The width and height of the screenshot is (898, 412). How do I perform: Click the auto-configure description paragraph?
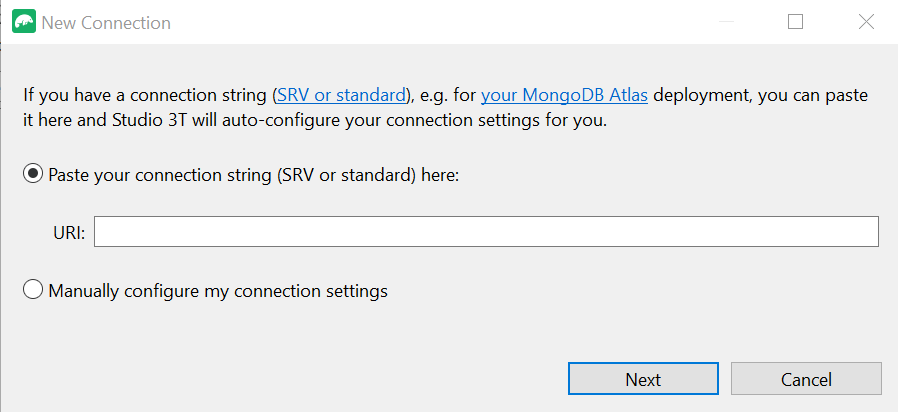[446, 108]
